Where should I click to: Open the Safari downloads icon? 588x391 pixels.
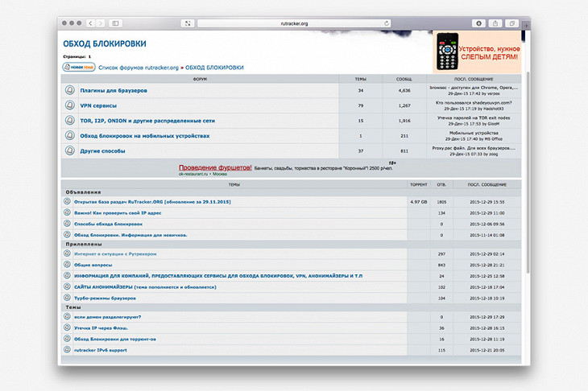[478, 23]
